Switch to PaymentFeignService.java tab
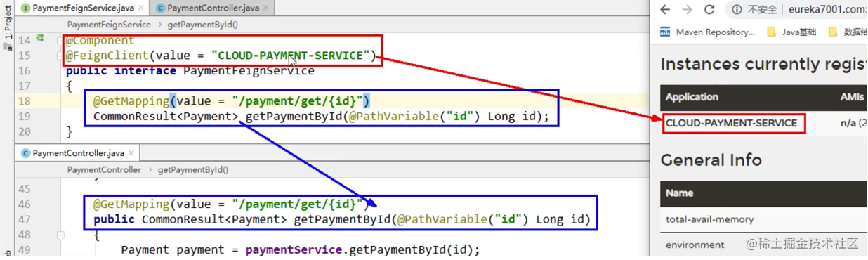Screen dimensions: 868x260 click(83, 8)
